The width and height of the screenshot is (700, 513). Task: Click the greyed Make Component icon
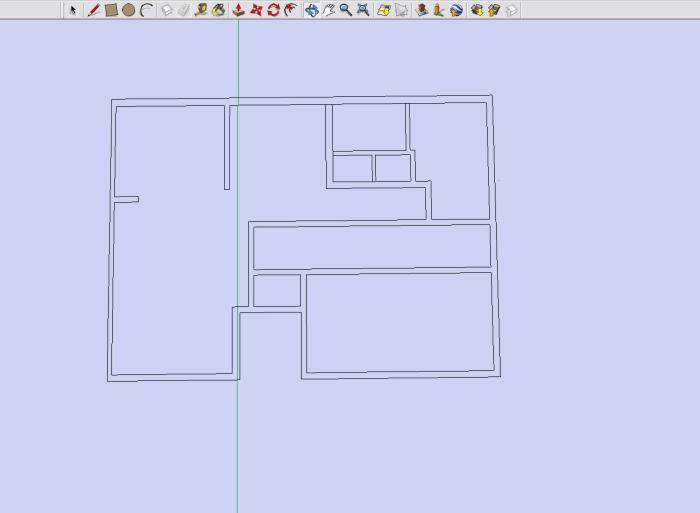point(167,10)
